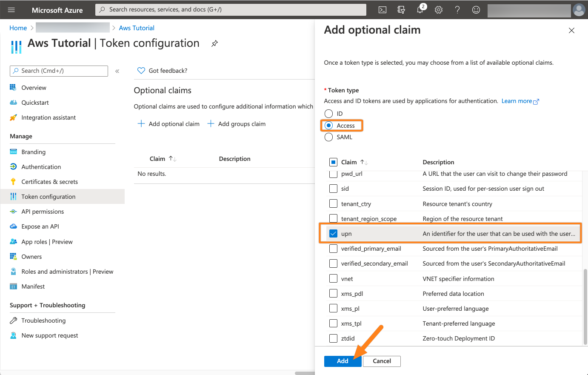
Task: Click the Add button
Action: [x=343, y=361]
